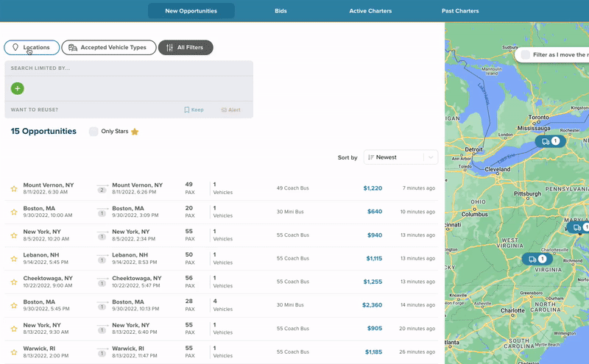Image resolution: width=589 pixels, height=364 pixels.
Task: Click 30 Mini Bus in the $640 row
Action: (290, 212)
